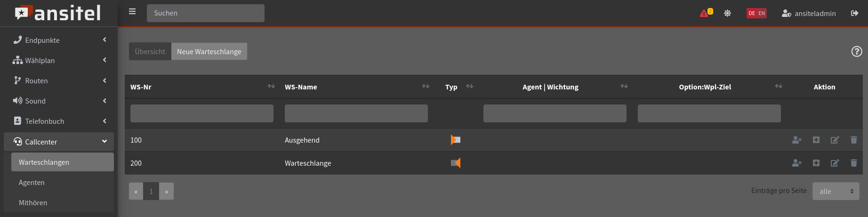Screen dimensions: 868x217
Task: Click the logout icon in top bar
Action: pyautogui.click(x=854, y=13)
